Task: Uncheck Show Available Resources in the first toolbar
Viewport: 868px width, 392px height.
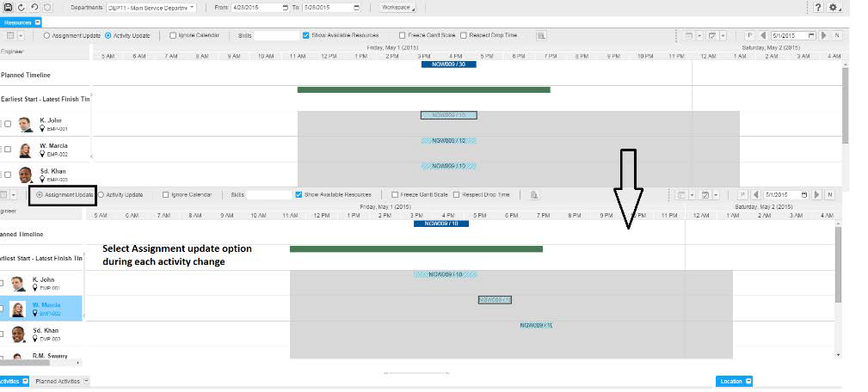Action: (306, 36)
